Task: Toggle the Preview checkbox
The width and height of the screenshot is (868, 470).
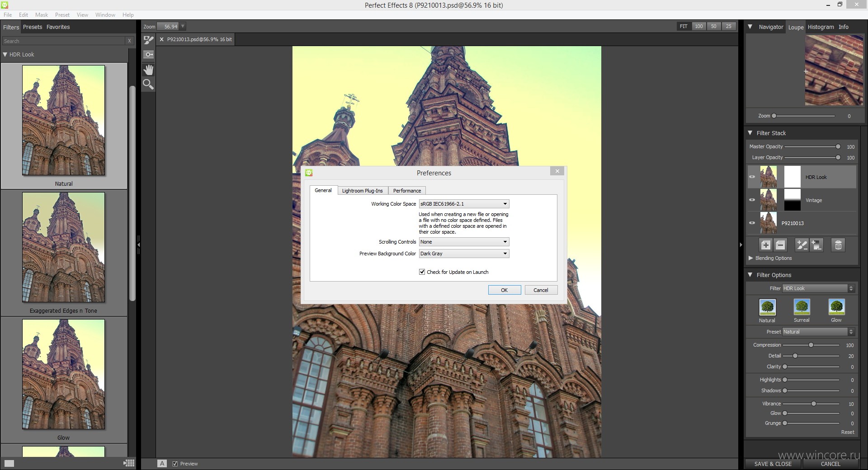Action: 175,464
